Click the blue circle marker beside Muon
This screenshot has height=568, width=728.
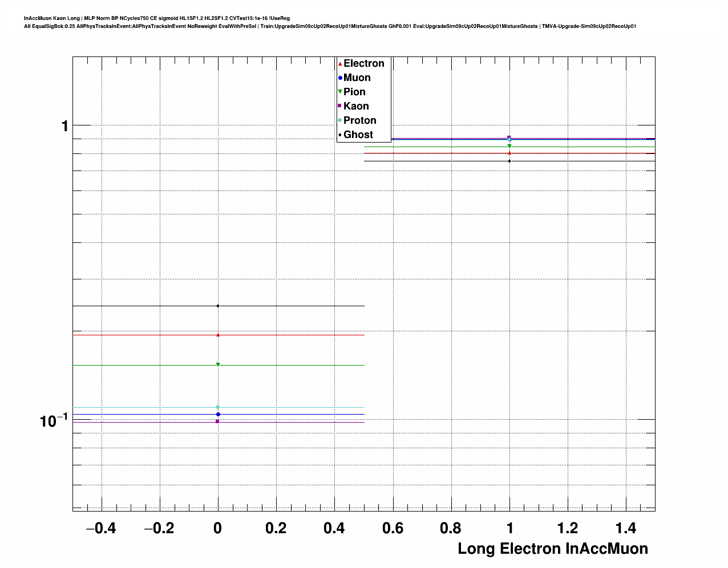340,78
